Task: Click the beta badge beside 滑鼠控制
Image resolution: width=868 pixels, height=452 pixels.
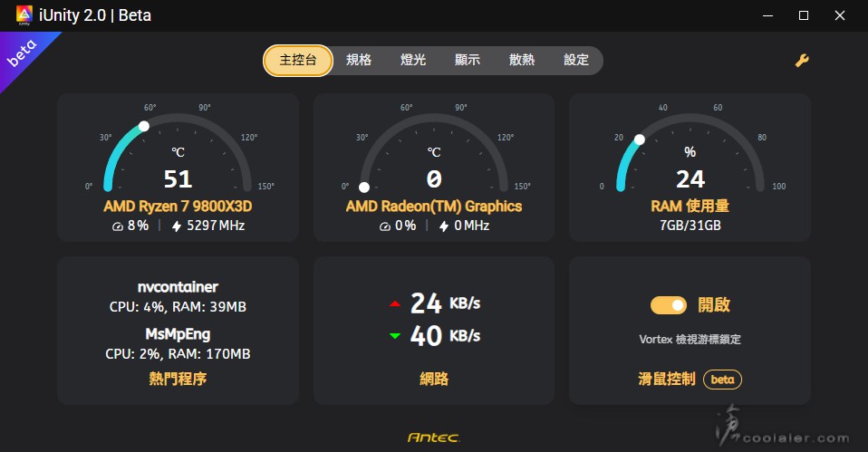Action: pos(722,380)
